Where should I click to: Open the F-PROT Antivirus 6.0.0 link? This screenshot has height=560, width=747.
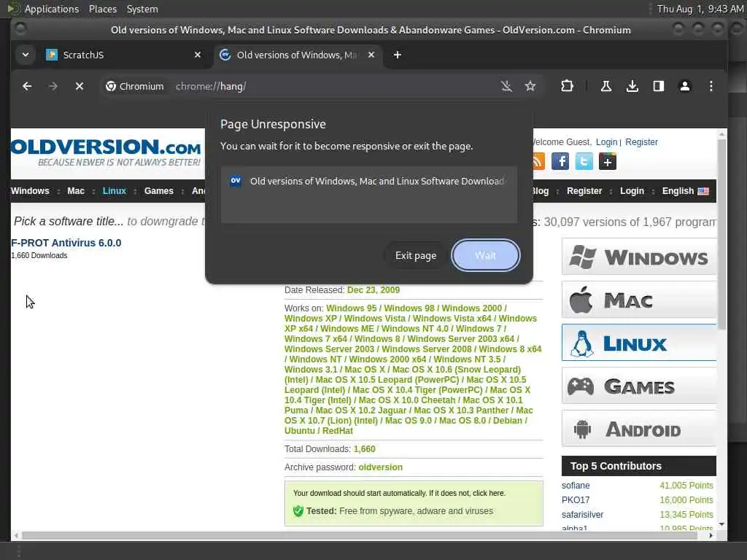66,243
